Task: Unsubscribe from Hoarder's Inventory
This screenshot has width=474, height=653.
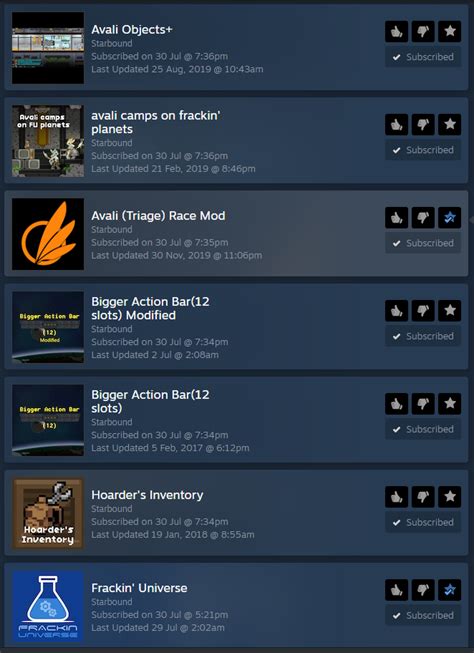Action: (x=423, y=523)
